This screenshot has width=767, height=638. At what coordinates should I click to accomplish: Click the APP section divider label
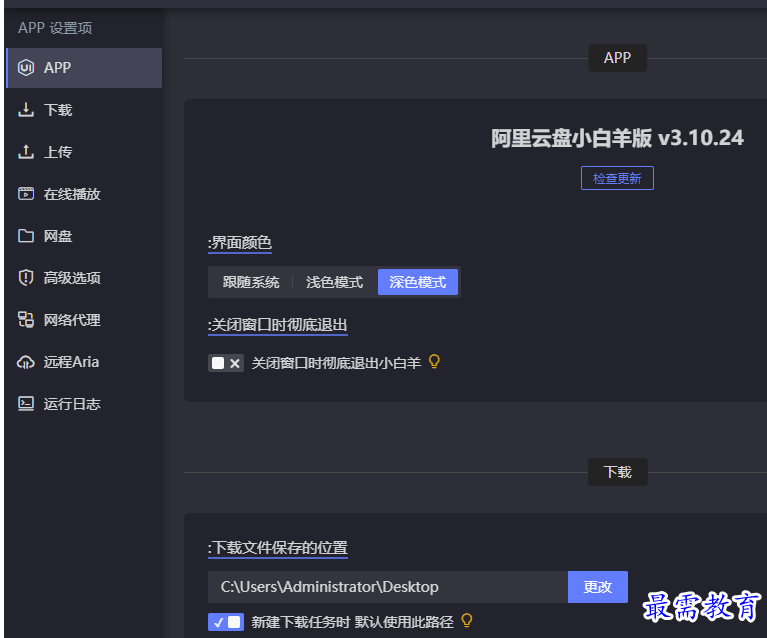coord(617,58)
